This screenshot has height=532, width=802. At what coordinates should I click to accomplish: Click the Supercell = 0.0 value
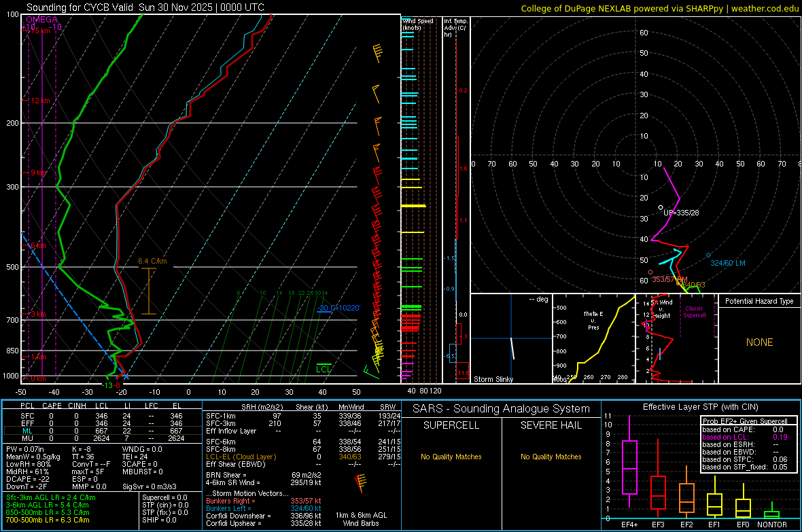click(x=164, y=497)
